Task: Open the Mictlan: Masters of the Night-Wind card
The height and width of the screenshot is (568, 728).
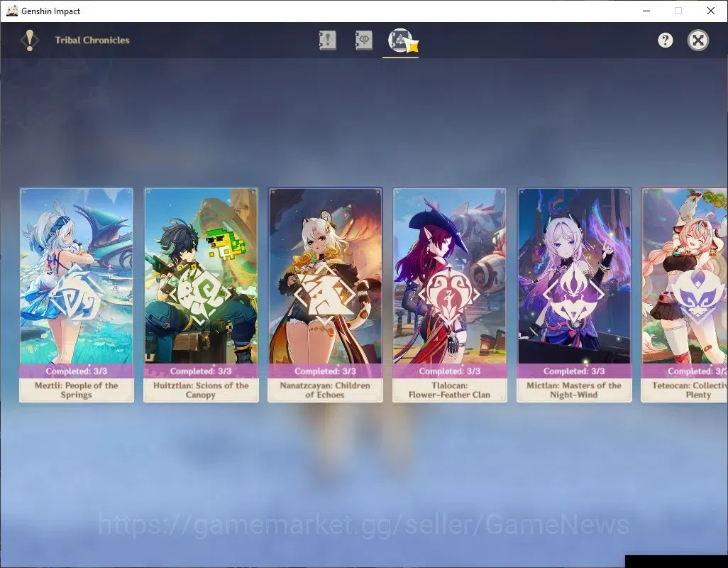Action: [x=574, y=295]
